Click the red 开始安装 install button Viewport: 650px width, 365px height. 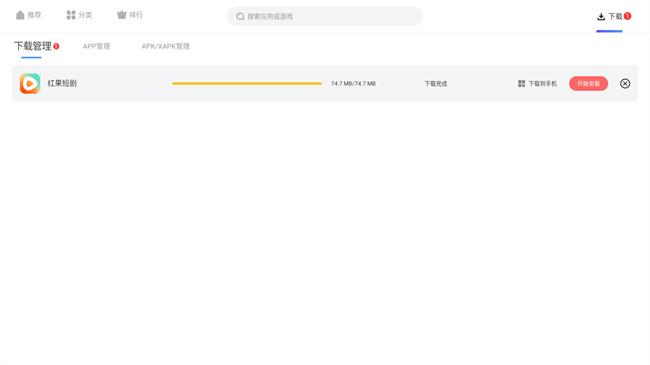coord(588,84)
